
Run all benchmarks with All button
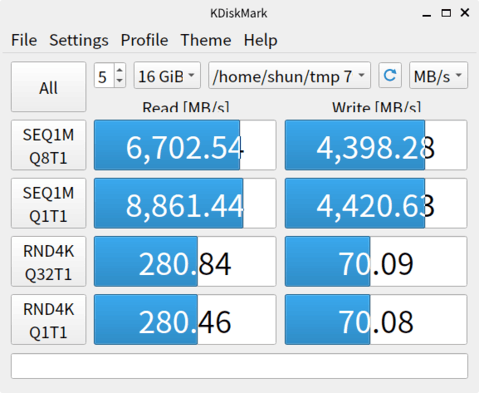pos(48,87)
